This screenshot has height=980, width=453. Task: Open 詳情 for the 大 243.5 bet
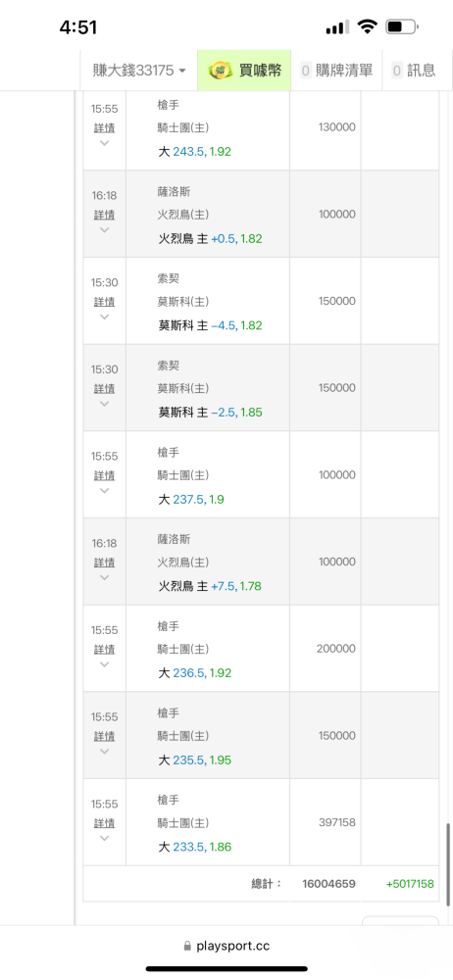tap(105, 127)
